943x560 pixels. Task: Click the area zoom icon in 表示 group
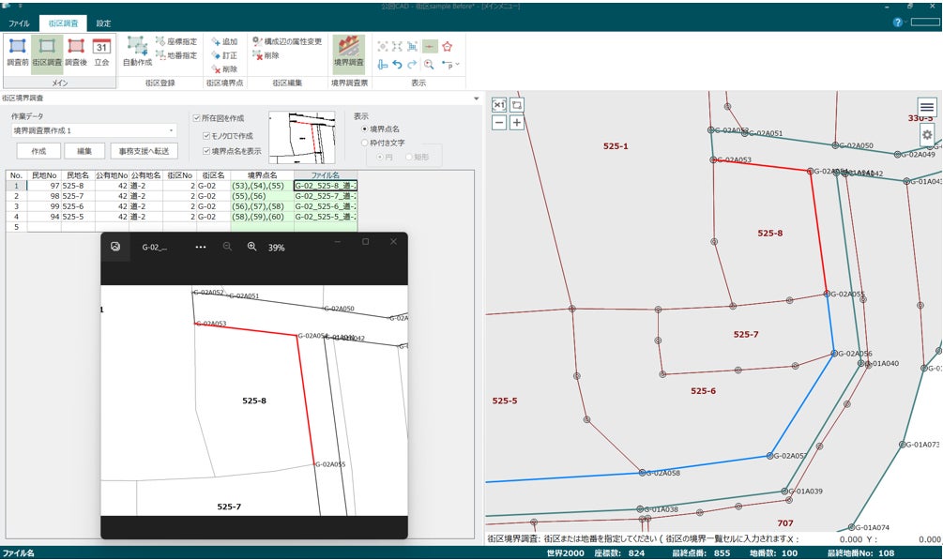[x=413, y=46]
